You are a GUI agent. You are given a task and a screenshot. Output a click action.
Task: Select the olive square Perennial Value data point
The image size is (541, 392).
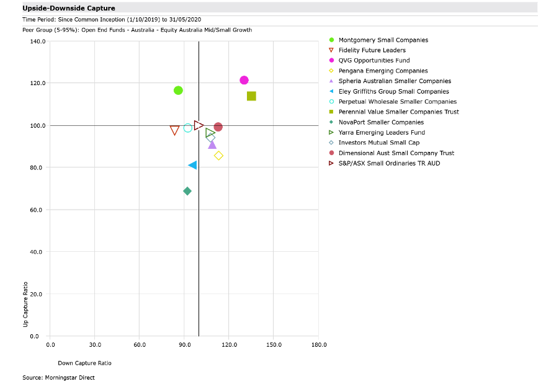coord(251,96)
